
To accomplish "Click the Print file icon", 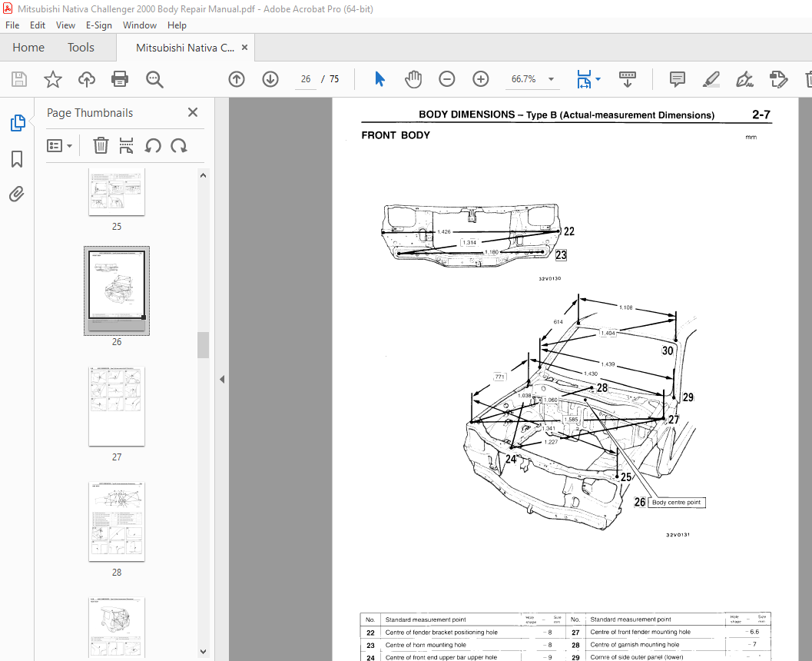I will tap(120, 79).
